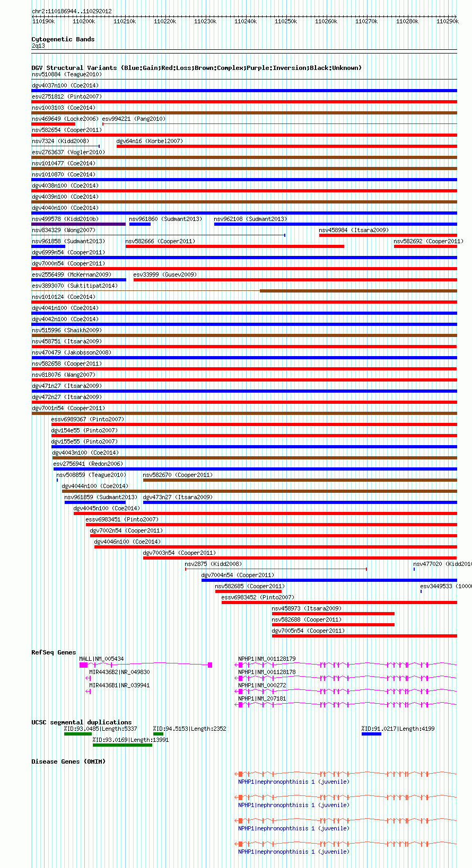The image size is (472, 868).
Task: Click the segmental duplication %ID:94.5153 Length:2352
Action: click(190, 729)
